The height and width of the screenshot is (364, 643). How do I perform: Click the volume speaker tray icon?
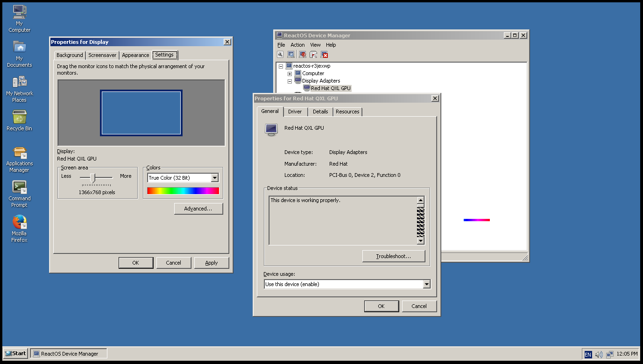pos(599,354)
